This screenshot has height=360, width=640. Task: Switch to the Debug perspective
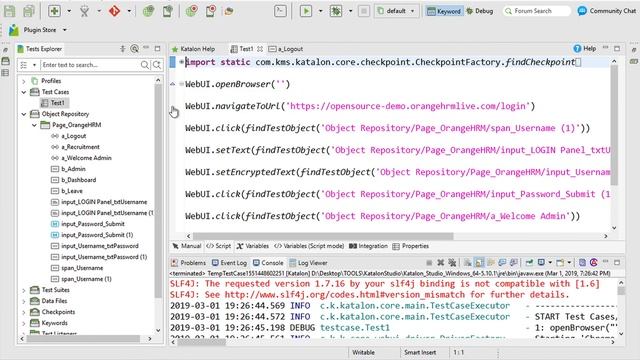480,11
